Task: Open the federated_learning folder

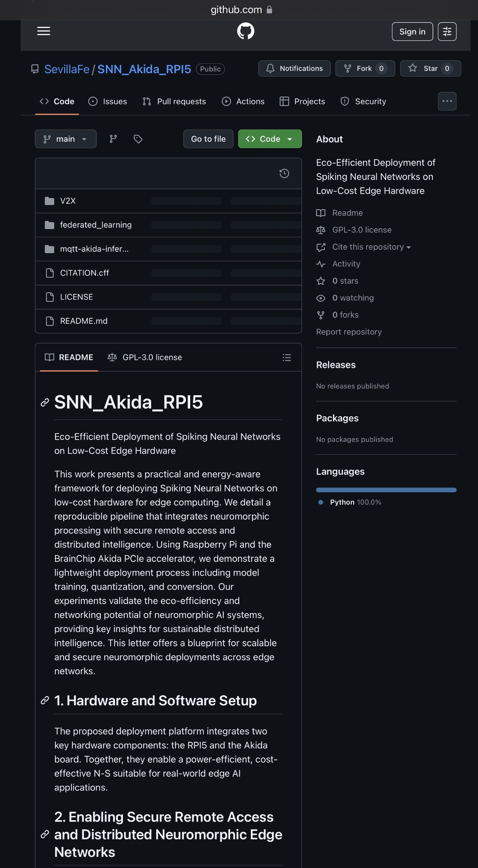Action: pos(96,225)
